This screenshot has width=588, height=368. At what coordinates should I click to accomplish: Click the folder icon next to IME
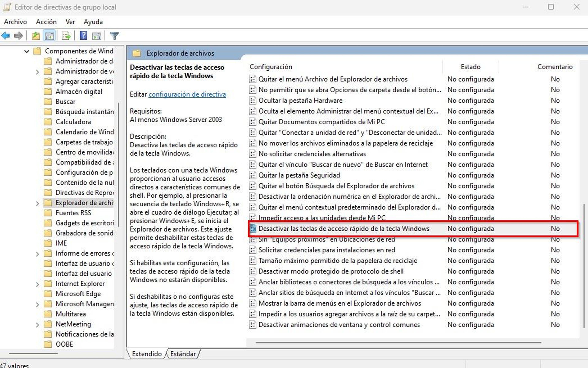48,243
